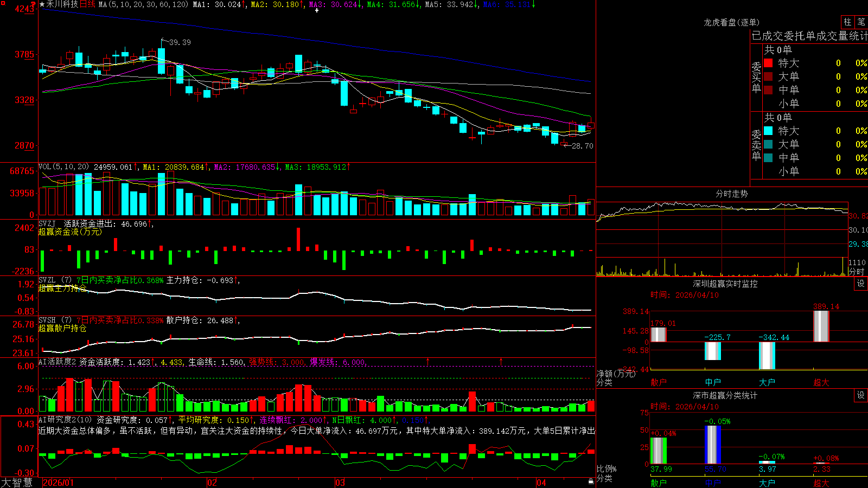Click the green 散户 bar in 深市超赢分类统计

point(659,451)
